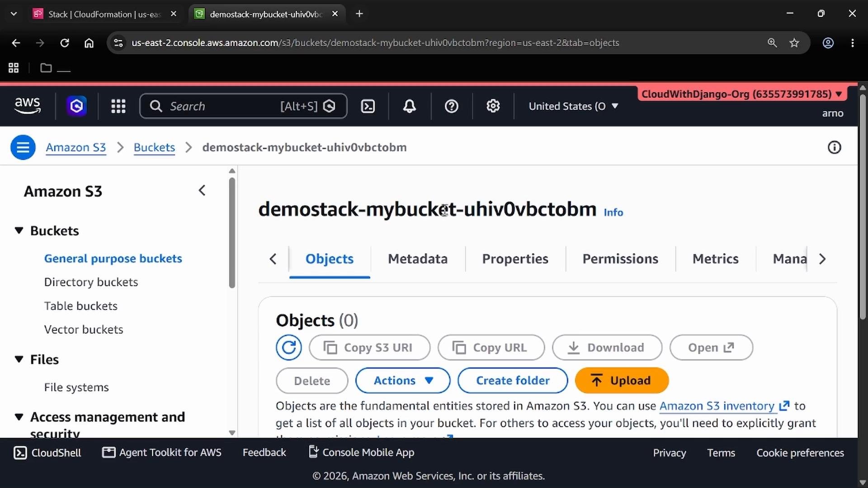Image resolution: width=868 pixels, height=488 pixels.
Task: Switch to the Stack CloudFormation browser tab
Action: coord(104,14)
